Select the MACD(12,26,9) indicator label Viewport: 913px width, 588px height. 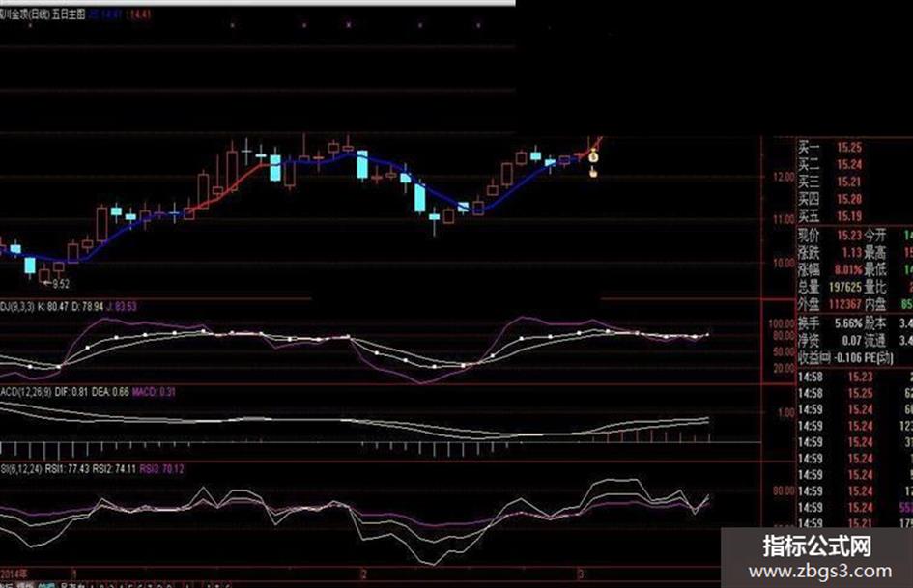click(x=26, y=392)
